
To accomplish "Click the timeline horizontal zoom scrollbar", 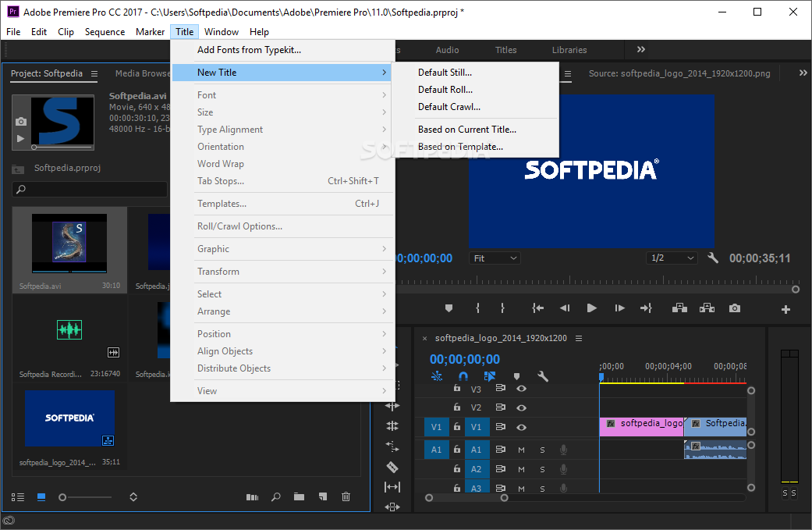I will coord(466,498).
